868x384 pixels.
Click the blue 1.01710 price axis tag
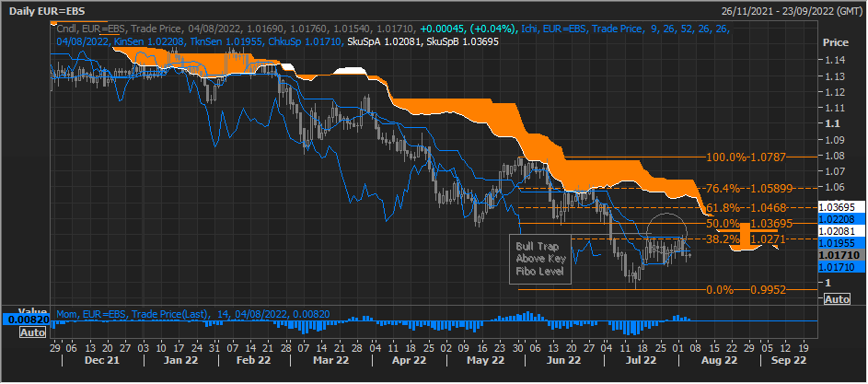(841, 267)
